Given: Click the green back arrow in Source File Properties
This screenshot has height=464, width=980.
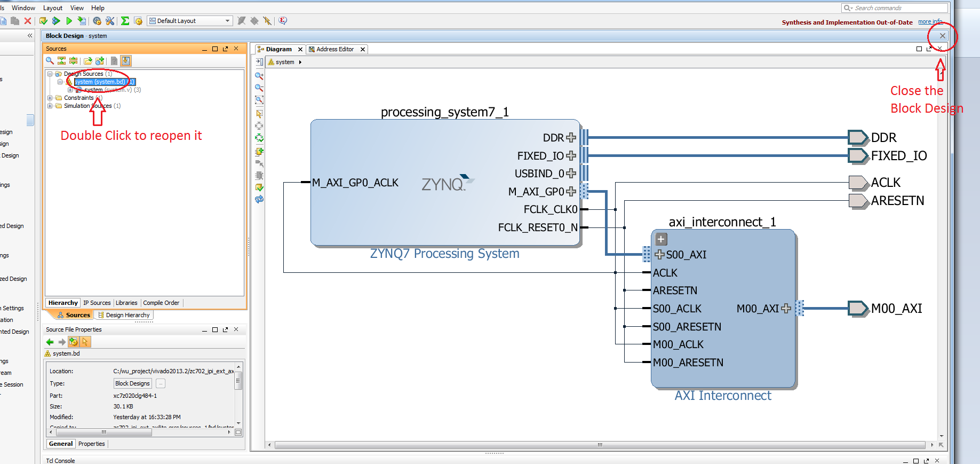Looking at the screenshot, I should pyautogui.click(x=50, y=342).
